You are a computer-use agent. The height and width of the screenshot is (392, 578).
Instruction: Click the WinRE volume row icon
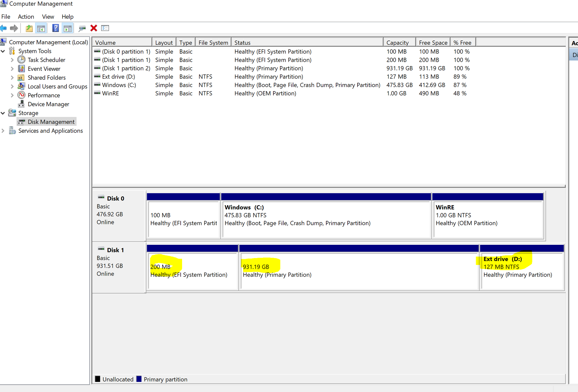pos(97,93)
